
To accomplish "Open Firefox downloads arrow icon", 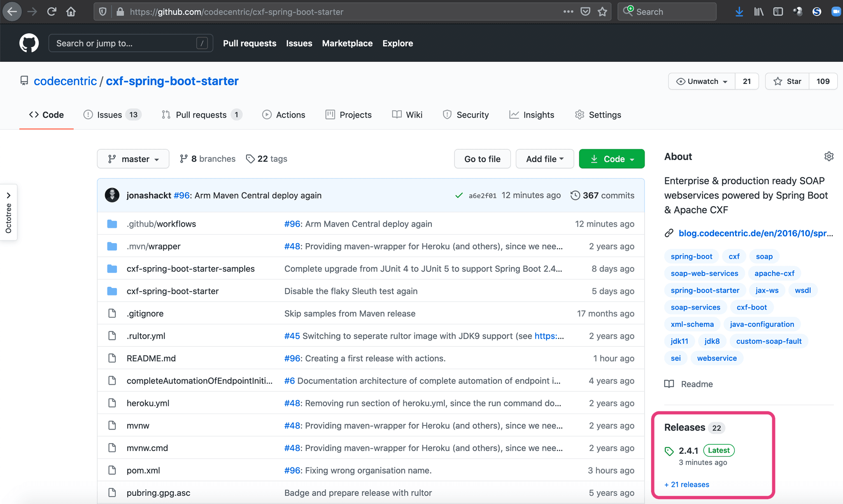I will tap(739, 12).
